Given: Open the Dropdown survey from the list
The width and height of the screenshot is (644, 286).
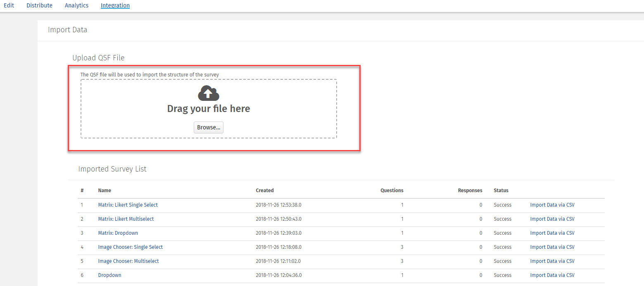Looking at the screenshot, I should coord(109,275).
